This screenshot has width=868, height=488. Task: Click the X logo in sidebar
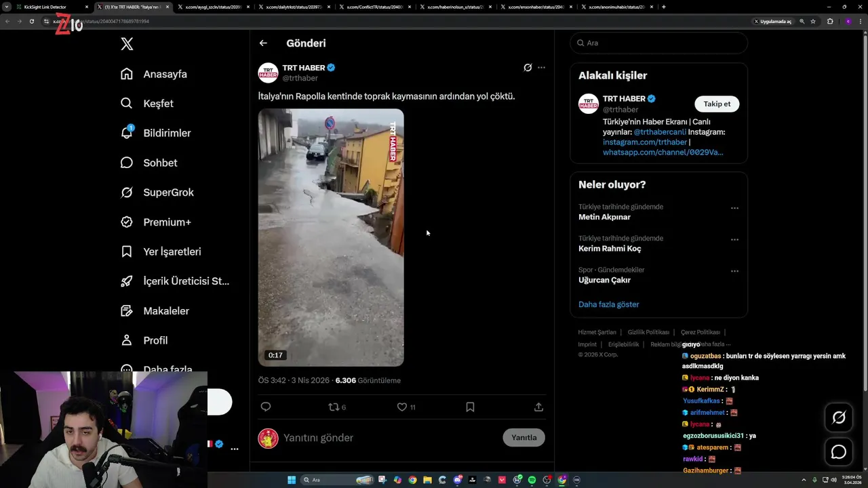[x=127, y=44]
